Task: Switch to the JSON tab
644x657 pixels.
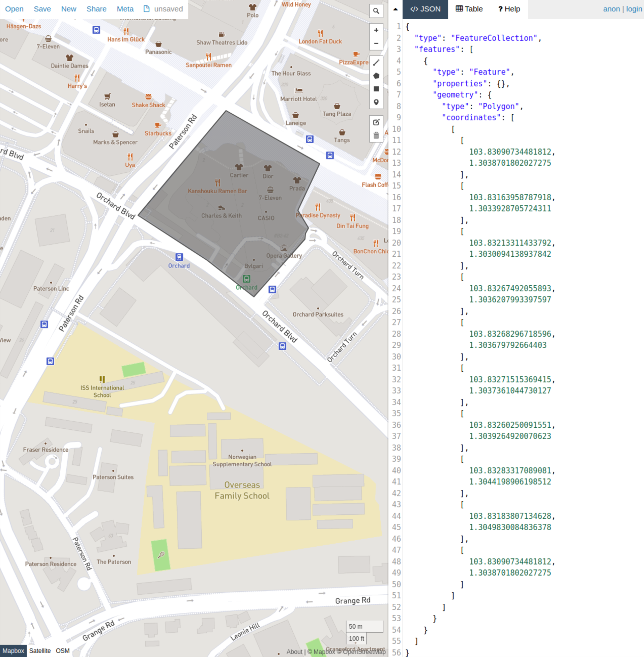Action: pyautogui.click(x=425, y=9)
